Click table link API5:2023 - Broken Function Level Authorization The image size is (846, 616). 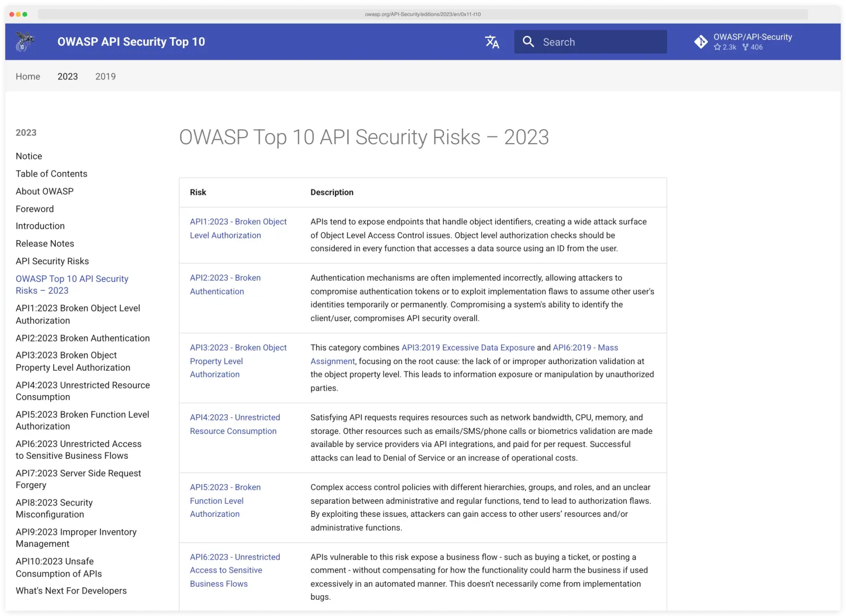point(225,500)
